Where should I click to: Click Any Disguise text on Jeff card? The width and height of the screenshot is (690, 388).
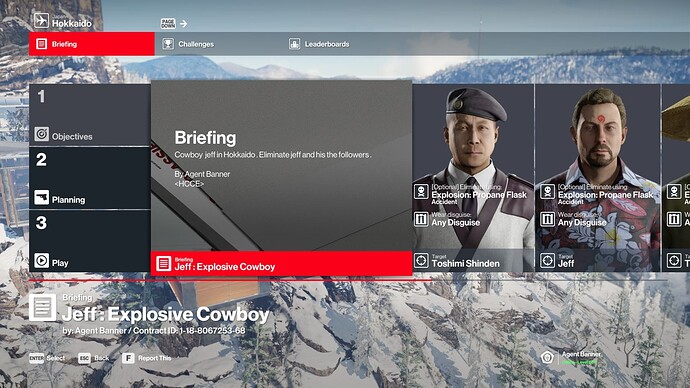pos(582,223)
